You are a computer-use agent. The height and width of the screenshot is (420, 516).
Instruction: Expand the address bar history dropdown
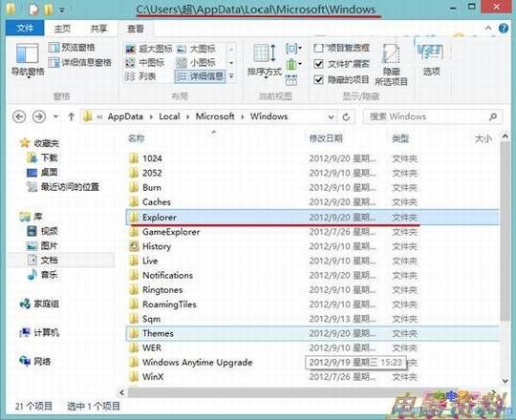point(331,117)
